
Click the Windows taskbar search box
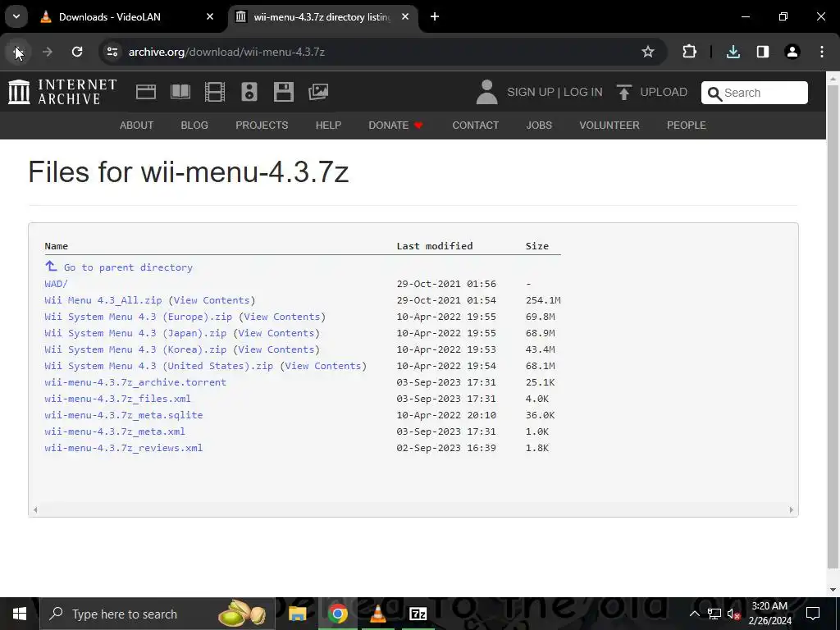pos(157,614)
